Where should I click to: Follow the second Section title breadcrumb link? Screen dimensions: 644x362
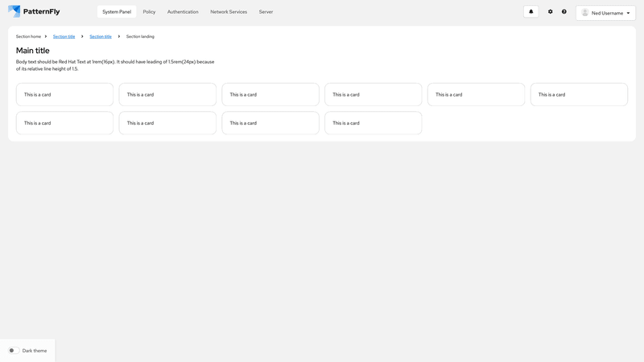click(101, 36)
